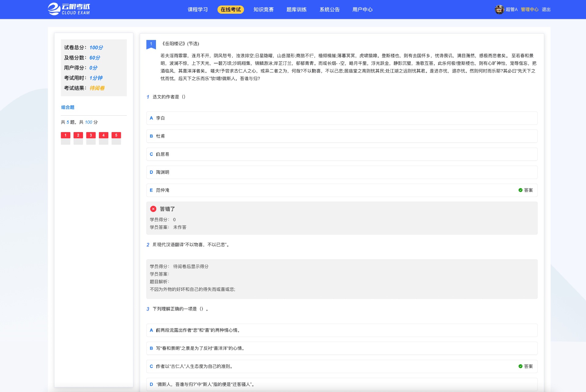The height and width of the screenshot is (392, 586).
Task: Click the 组合题 section heading
Action: [x=68, y=107]
